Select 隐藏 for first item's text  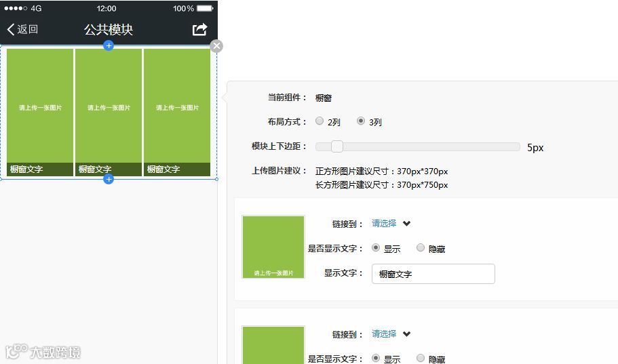(421, 248)
